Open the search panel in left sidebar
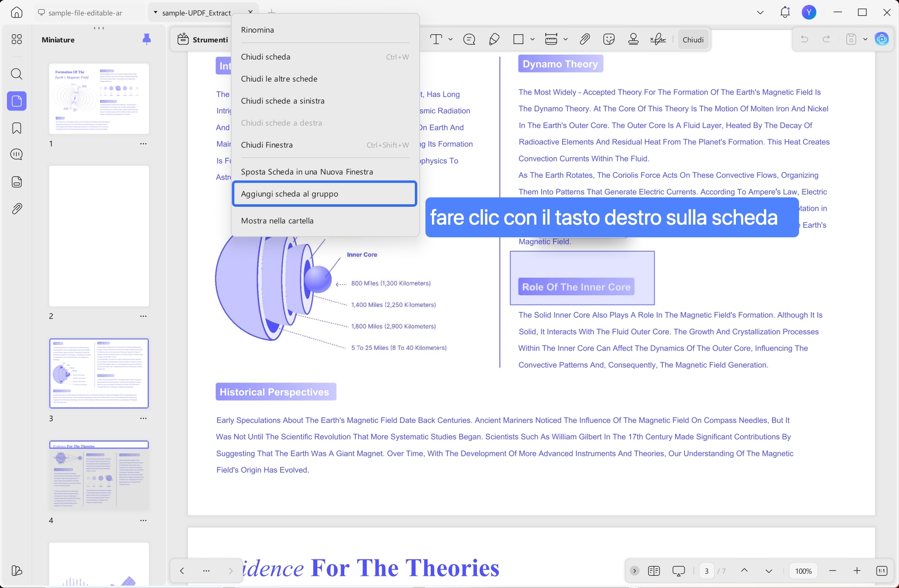Image resolution: width=899 pixels, height=588 pixels. [x=17, y=74]
